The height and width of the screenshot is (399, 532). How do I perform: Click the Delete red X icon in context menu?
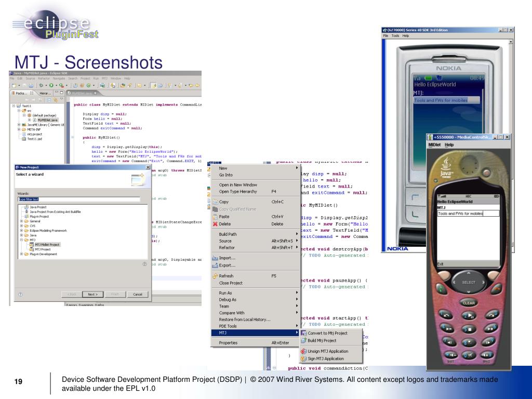(x=215, y=224)
